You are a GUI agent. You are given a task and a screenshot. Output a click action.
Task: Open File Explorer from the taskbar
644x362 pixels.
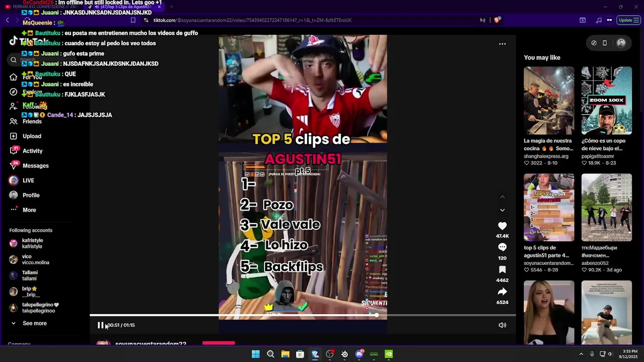tap(285, 354)
